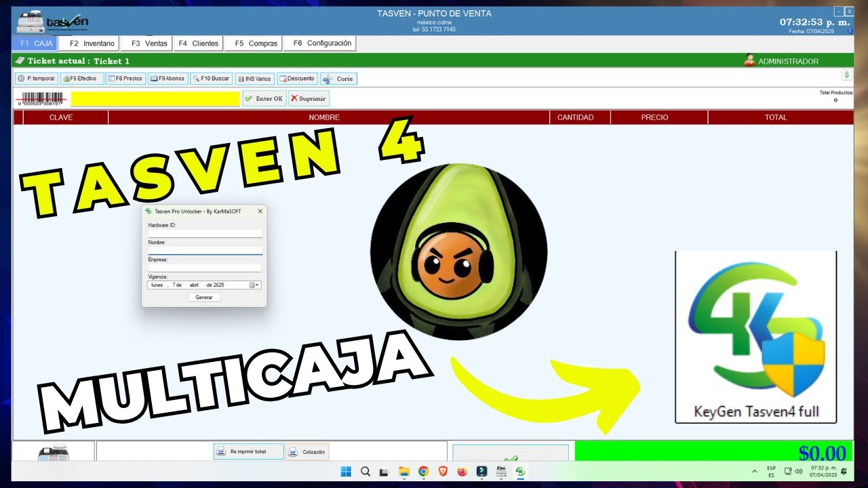Focus the Hardware ID field in Unlocker
The height and width of the screenshot is (488, 868).
[205, 233]
